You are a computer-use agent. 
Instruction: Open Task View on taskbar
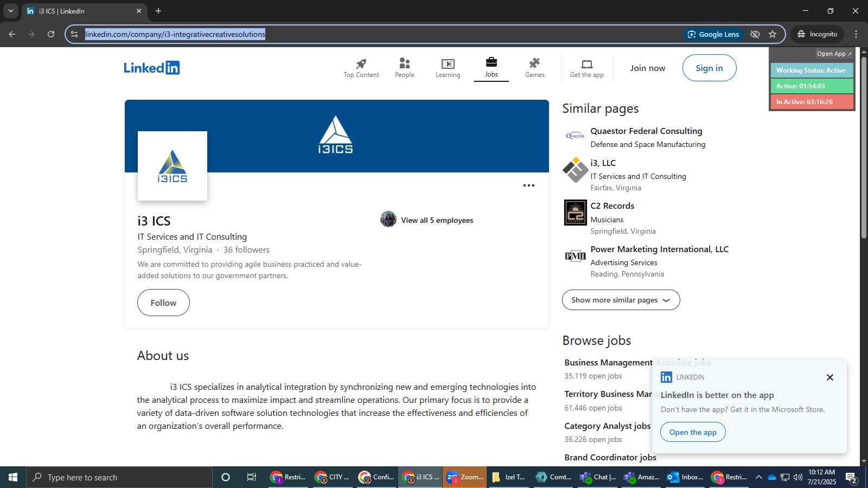click(x=252, y=477)
